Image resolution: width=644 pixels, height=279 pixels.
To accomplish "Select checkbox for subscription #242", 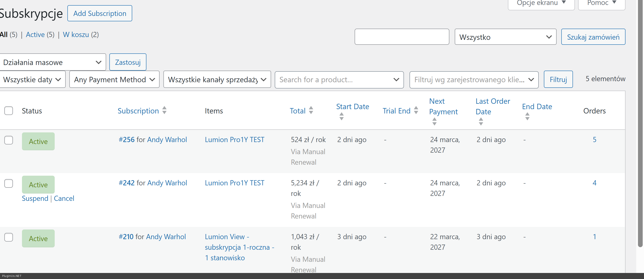I will (x=9, y=183).
